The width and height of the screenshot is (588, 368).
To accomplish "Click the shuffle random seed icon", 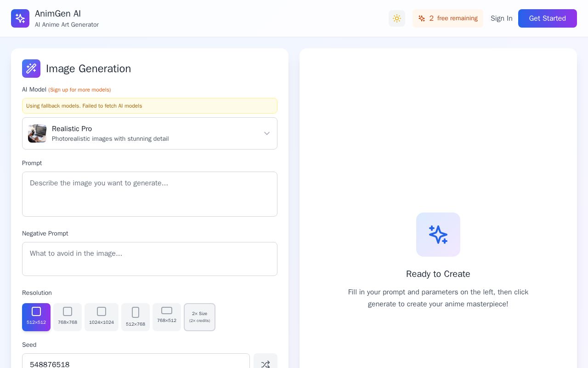I will (x=266, y=364).
